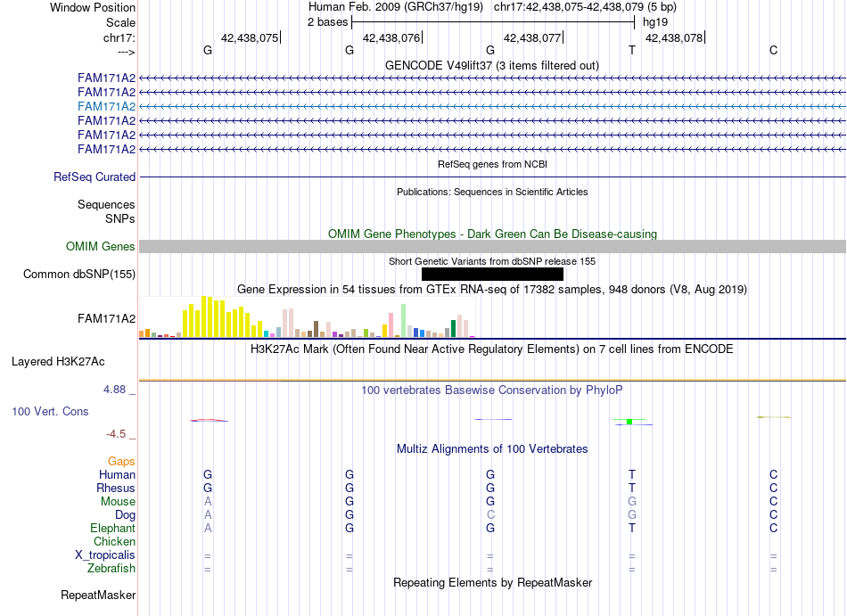Click the 'chr17:' ruler label

pos(119,37)
